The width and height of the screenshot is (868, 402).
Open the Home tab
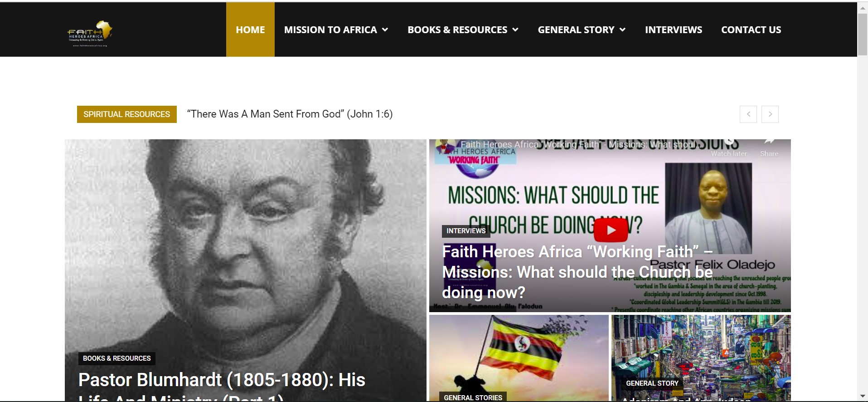(250, 29)
